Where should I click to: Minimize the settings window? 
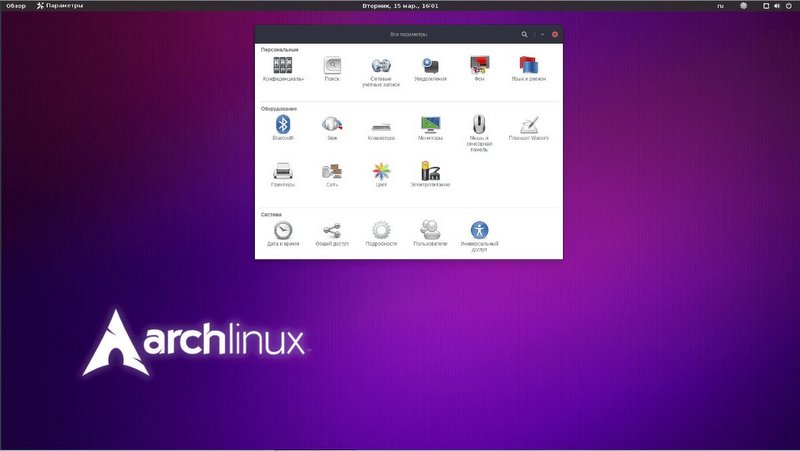(542, 34)
